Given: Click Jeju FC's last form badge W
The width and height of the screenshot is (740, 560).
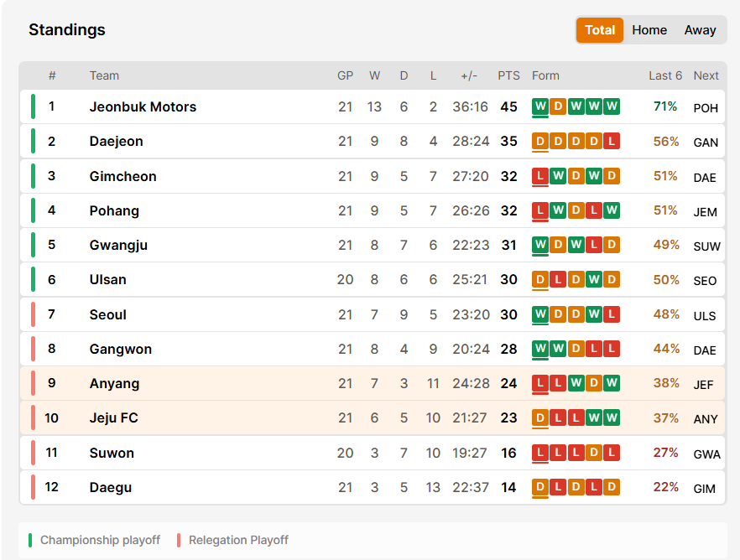Looking at the screenshot, I should 612,417.
